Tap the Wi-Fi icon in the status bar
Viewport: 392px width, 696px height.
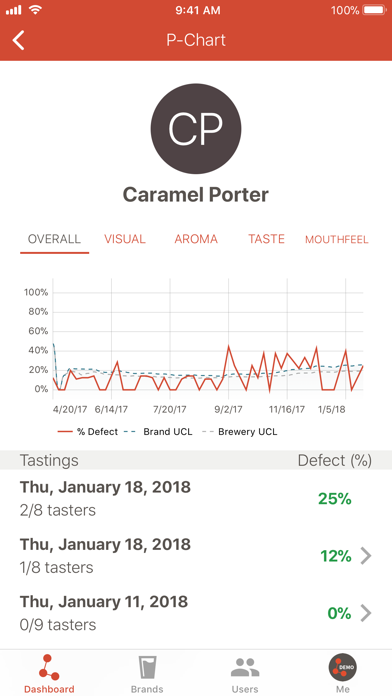click(x=36, y=10)
